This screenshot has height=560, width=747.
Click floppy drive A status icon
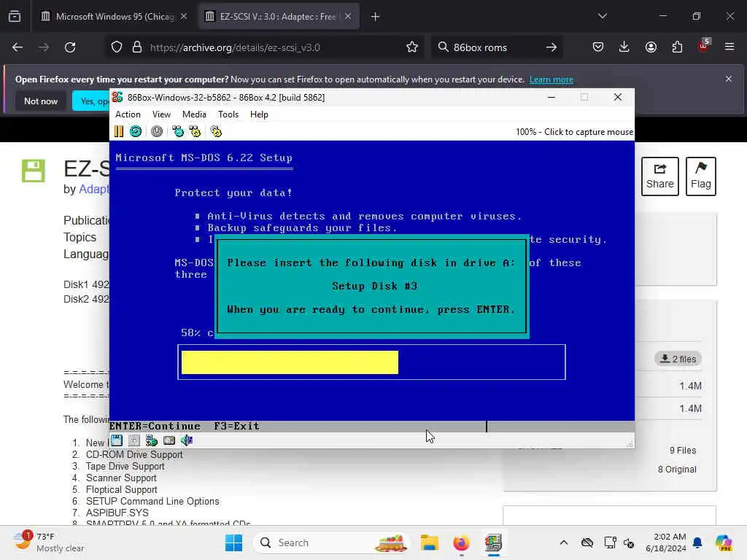click(x=117, y=440)
